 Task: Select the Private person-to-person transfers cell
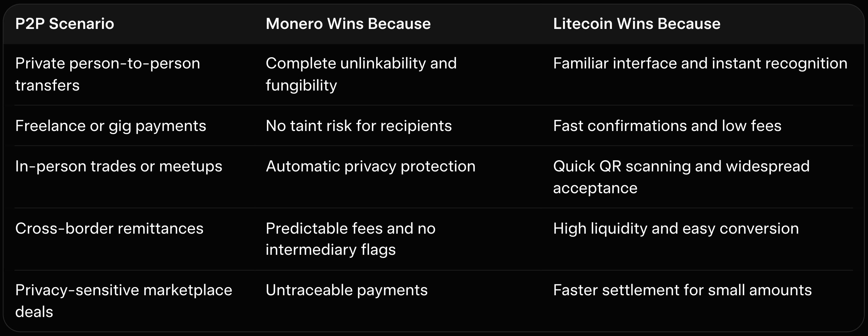coord(108,74)
